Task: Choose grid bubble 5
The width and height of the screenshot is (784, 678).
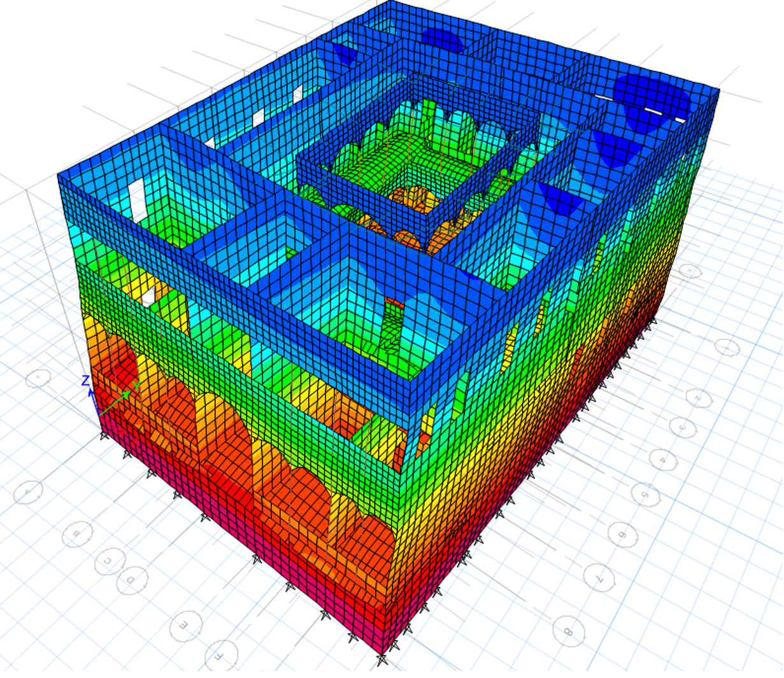Action: point(645,493)
